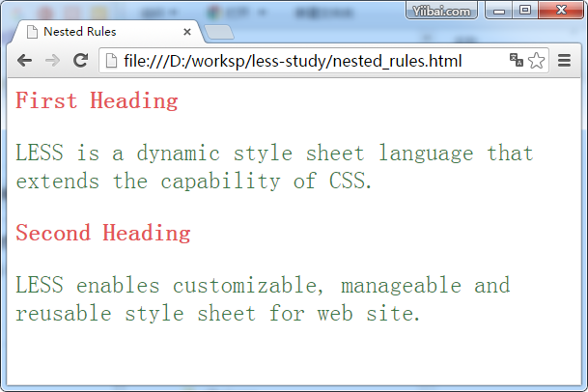588x392 pixels.
Task: Open the Chrome hamburger menu
Action: [x=567, y=61]
